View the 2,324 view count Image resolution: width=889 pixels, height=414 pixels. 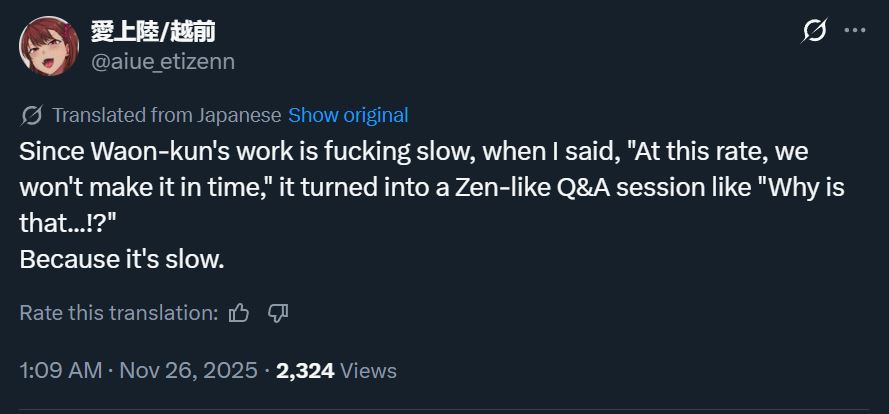pyautogui.click(x=304, y=370)
